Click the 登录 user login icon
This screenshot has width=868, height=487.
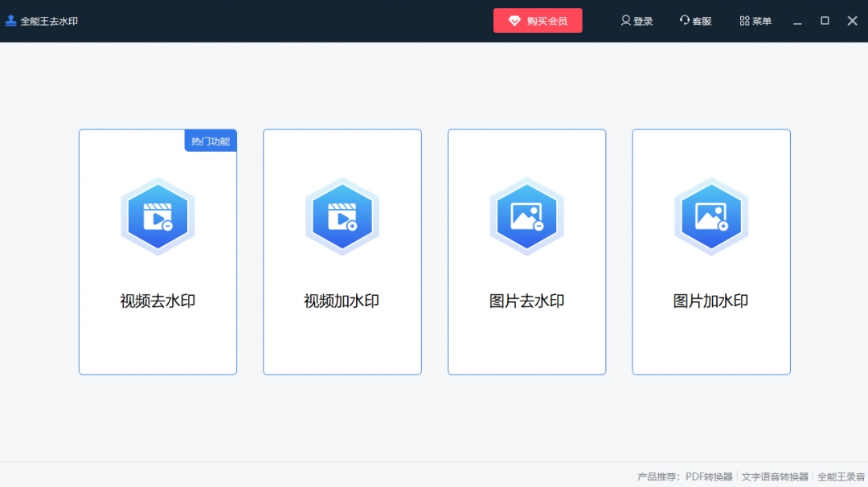[x=624, y=20]
